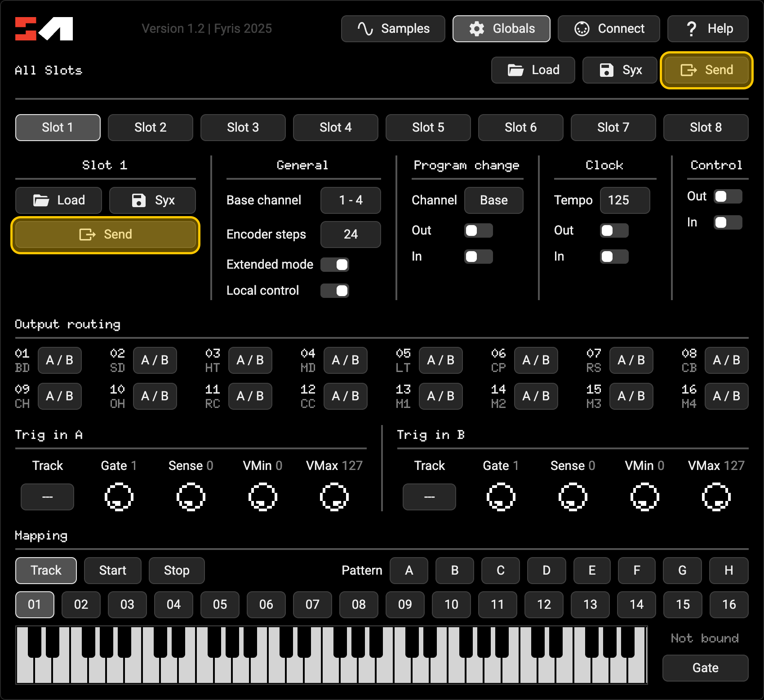Viewport: 764px width, 700px height.
Task: Click the All Slots Syx save icon
Action: (x=606, y=70)
